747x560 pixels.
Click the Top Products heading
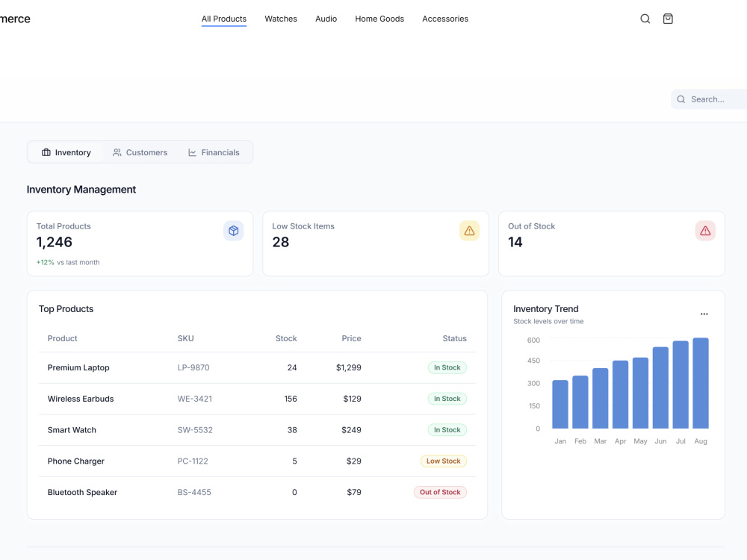(66, 309)
